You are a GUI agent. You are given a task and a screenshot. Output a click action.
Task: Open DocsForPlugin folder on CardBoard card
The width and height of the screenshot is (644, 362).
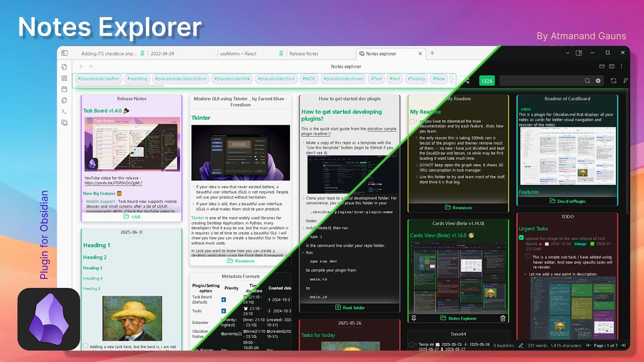[x=567, y=201]
